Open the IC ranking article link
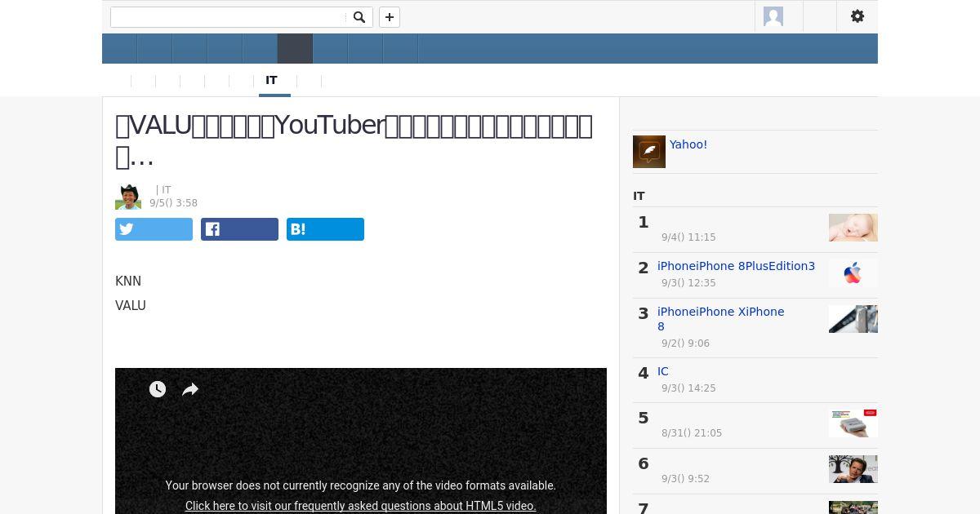Image resolution: width=980 pixels, height=514 pixels. (x=663, y=371)
